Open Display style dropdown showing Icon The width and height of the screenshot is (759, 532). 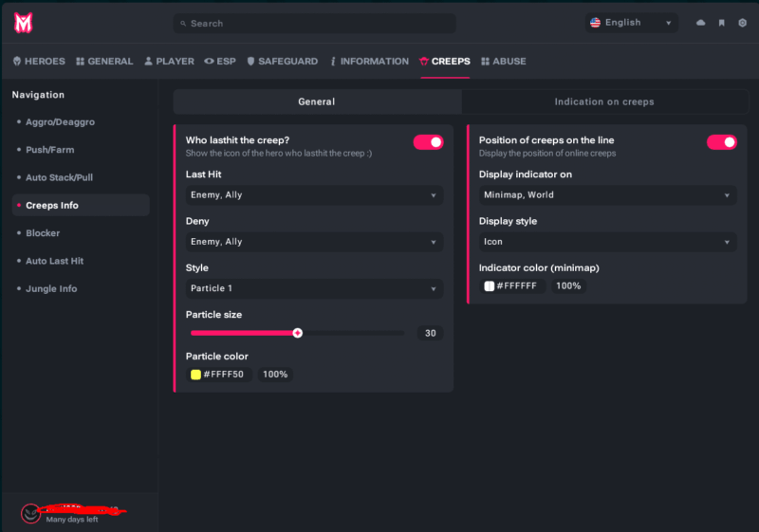pyautogui.click(x=607, y=242)
